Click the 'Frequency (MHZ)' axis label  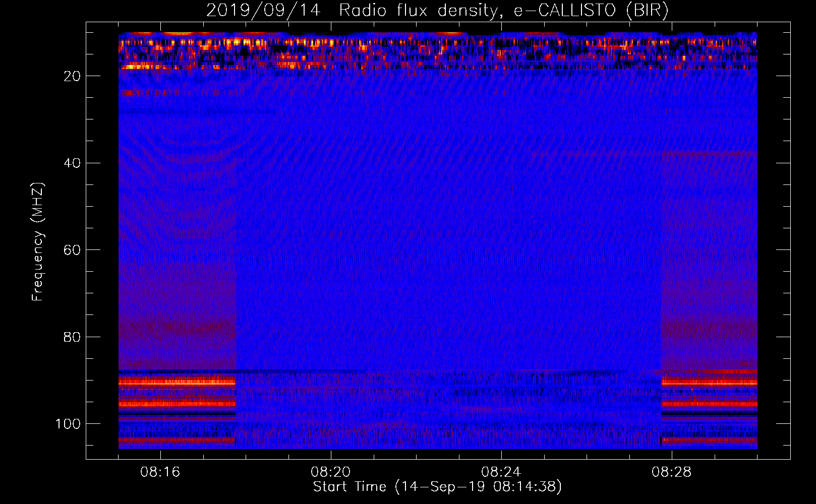click(x=38, y=241)
